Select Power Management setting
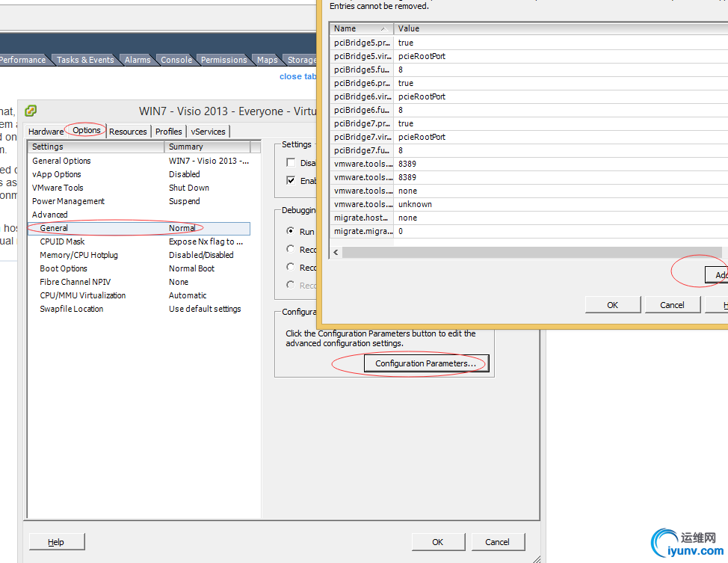Image resolution: width=728 pixels, height=563 pixels. tap(139, 201)
